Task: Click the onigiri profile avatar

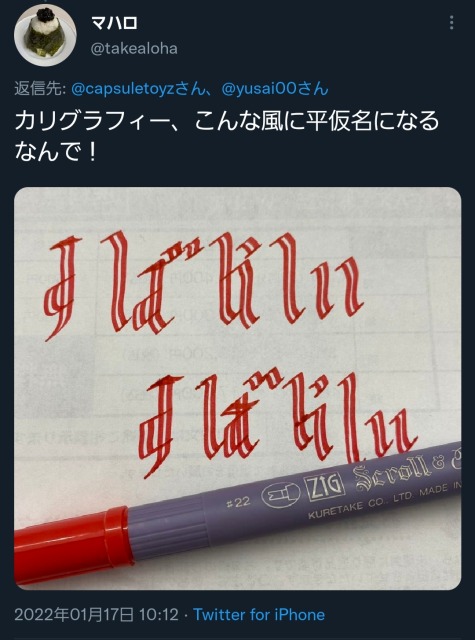Action: coord(45,36)
